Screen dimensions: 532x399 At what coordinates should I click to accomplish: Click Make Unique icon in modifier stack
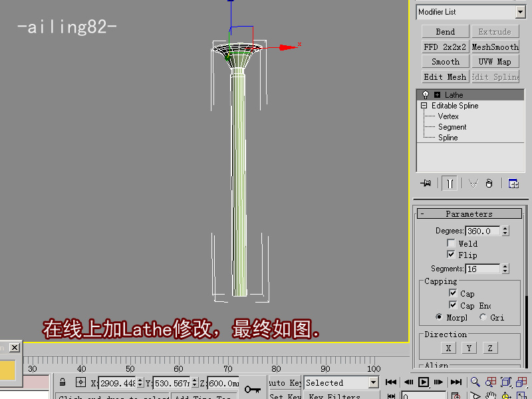tap(473, 184)
